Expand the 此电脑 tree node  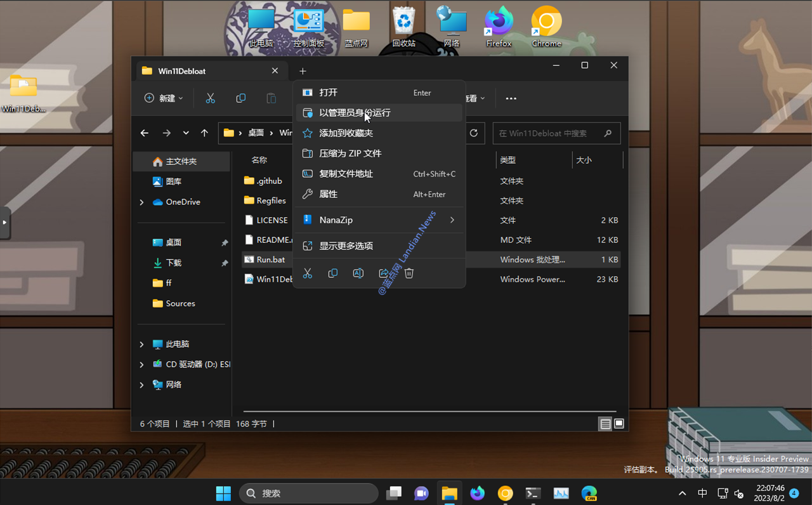pyautogui.click(x=141, y=344)
